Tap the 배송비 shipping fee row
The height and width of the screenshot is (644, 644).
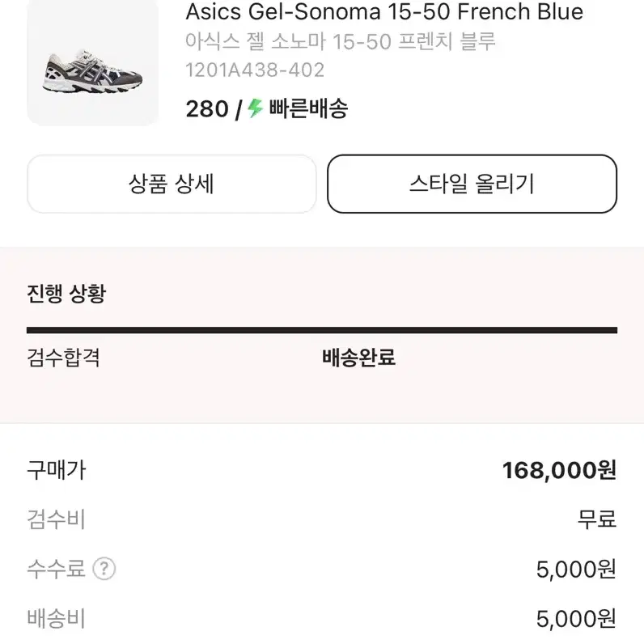[x=322, y=619]
